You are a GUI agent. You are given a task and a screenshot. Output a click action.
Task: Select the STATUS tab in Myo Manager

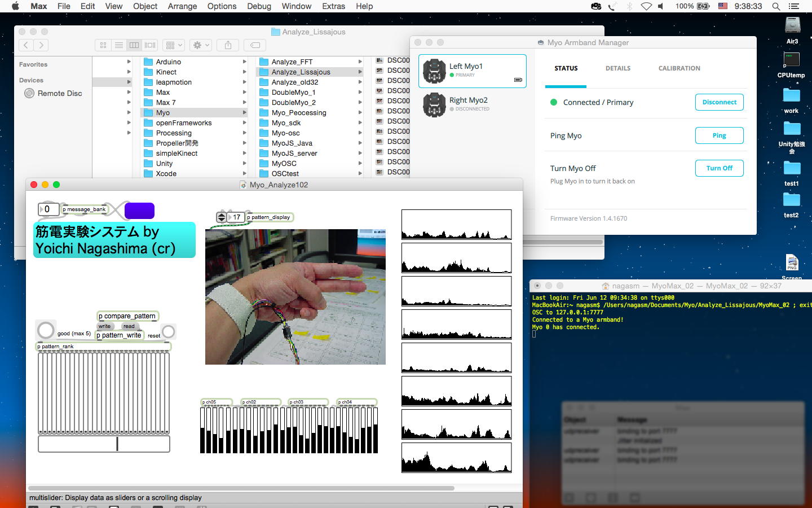(566, 68)
